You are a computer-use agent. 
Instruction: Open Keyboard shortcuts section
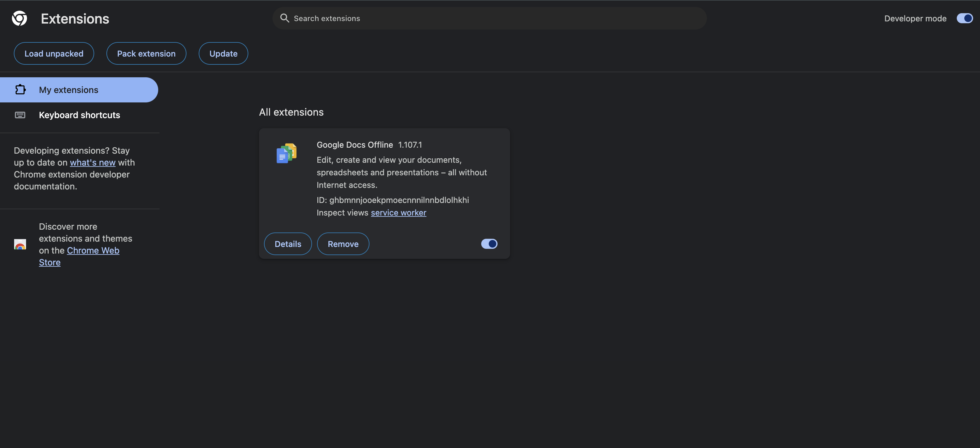click(x=79, y=115)
